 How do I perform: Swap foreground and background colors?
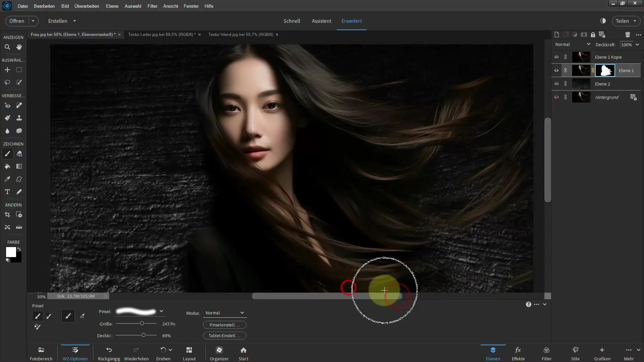(x=19, y=249)
